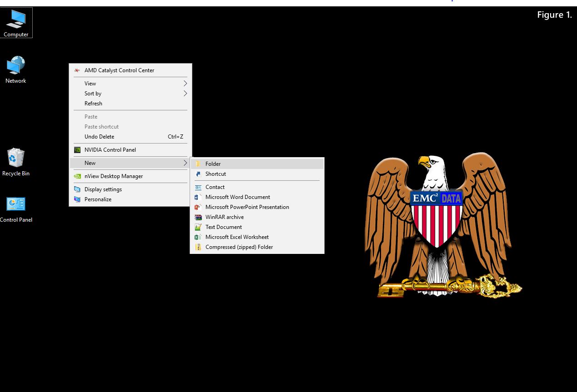This screenshot has height=392, width=577.
Task: Create a new Text Document
Action: 257,227
